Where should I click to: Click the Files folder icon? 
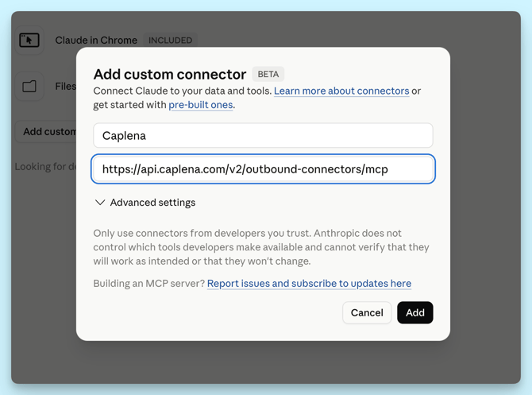click(29, 87)
